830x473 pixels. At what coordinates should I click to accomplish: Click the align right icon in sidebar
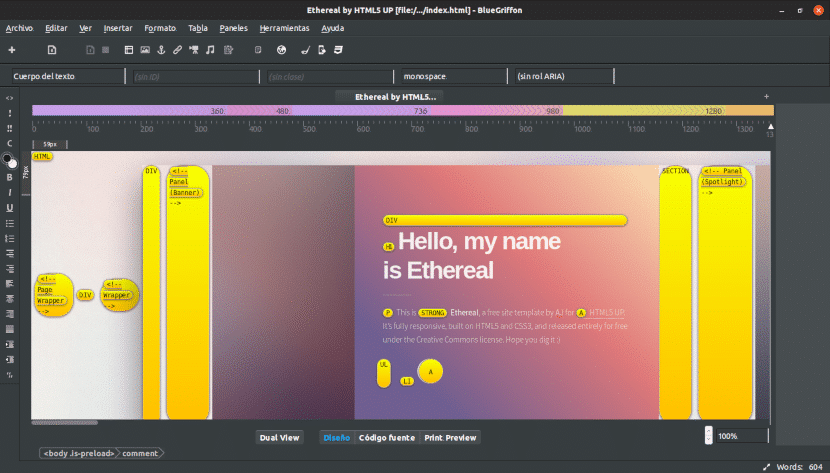coord(10,314)
